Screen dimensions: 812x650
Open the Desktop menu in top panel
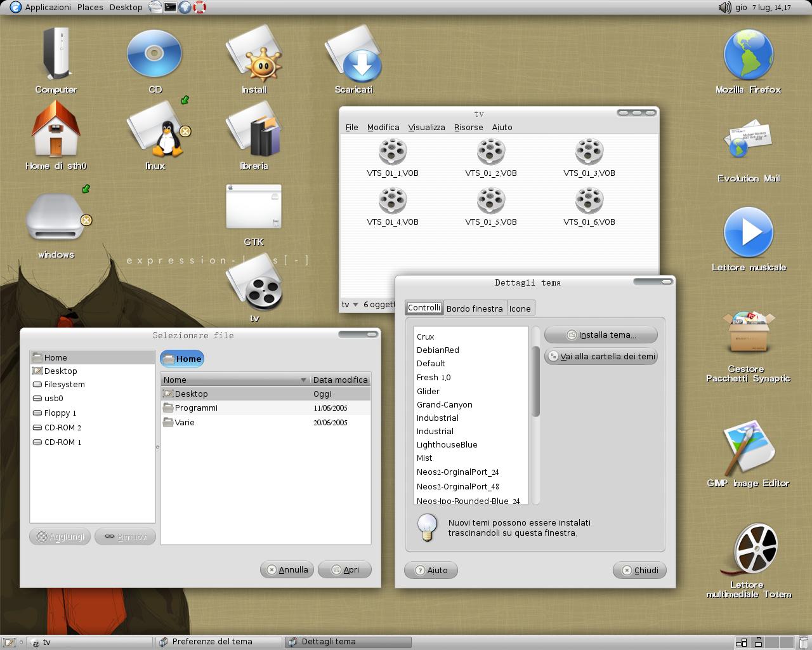(126, 8)
